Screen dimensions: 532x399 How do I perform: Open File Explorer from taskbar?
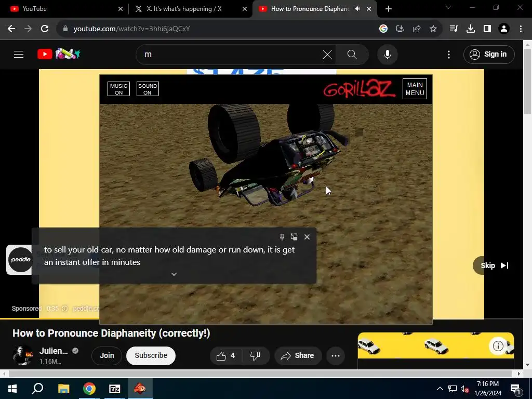[x=63, y=389]
